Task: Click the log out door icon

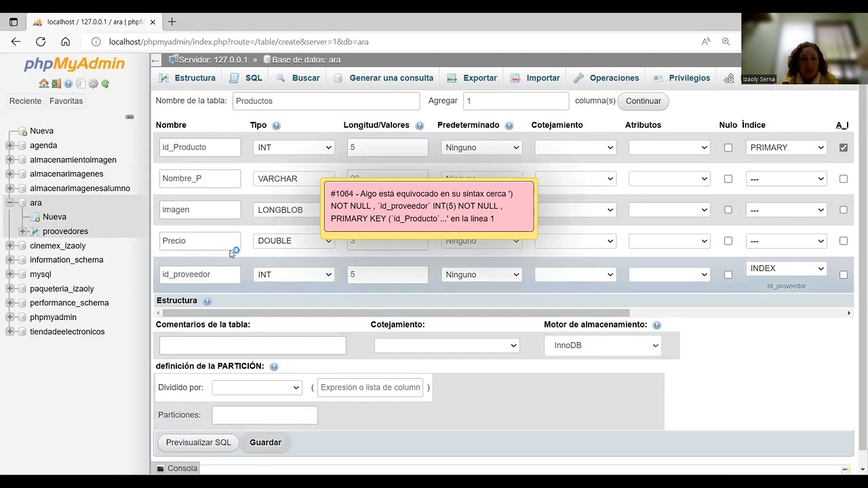Action: point(56,84)
